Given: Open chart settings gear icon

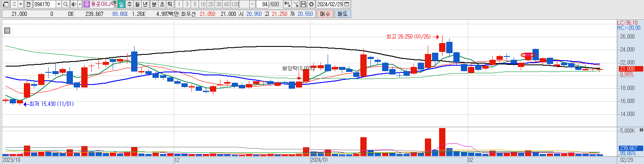Looking at the screenshot, I should [x=311, y=4].
